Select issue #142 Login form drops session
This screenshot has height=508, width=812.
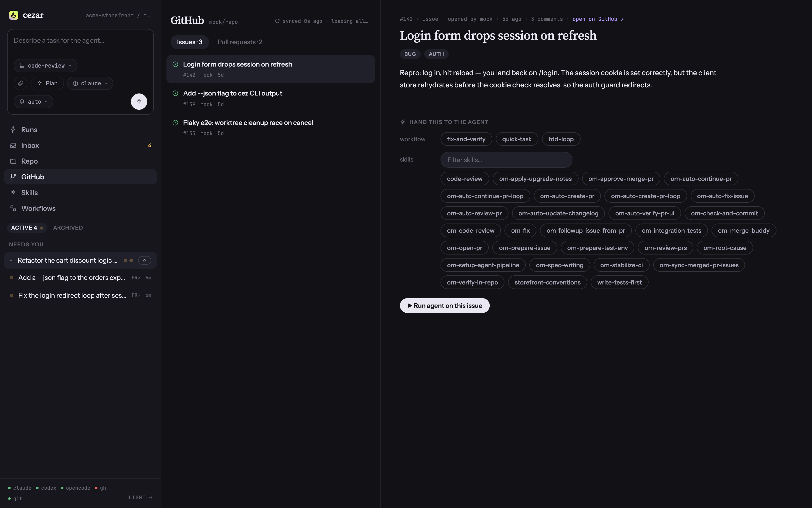click(270, 69)
